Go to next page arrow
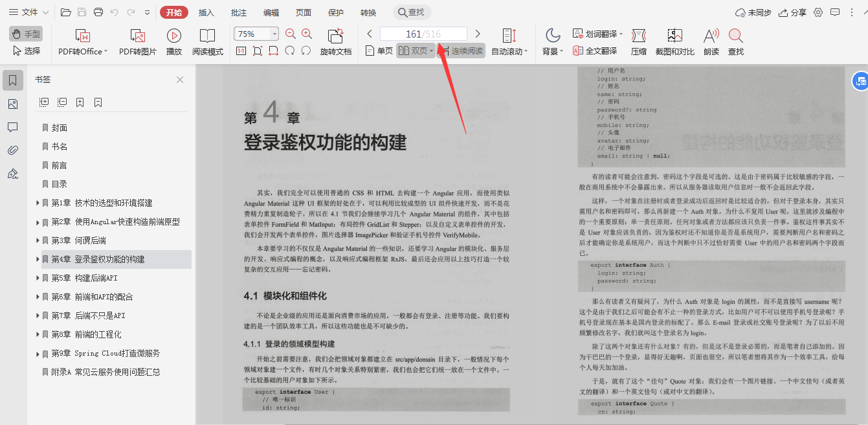The height and width of the screenshot is (425, 868). pos(478,34)
